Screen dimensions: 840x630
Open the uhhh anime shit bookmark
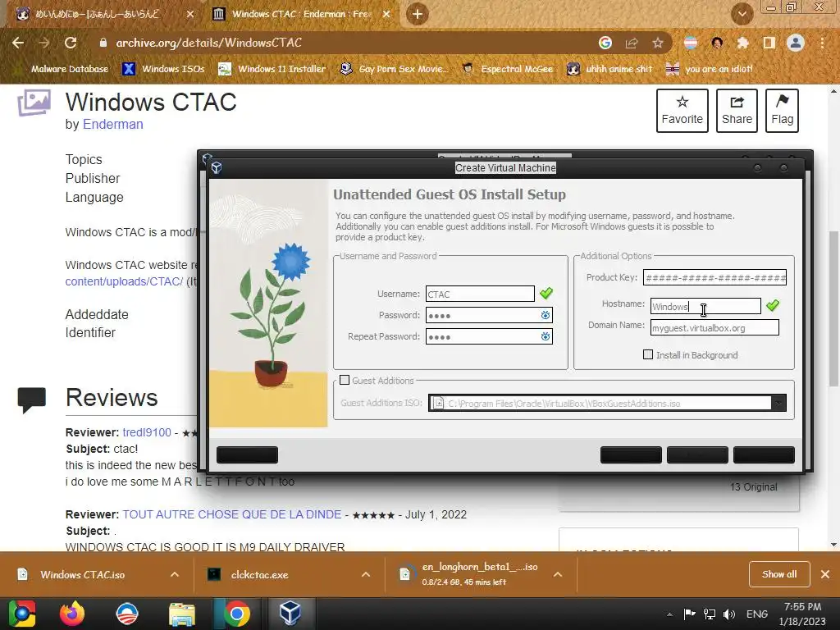(x=610, y=69)
